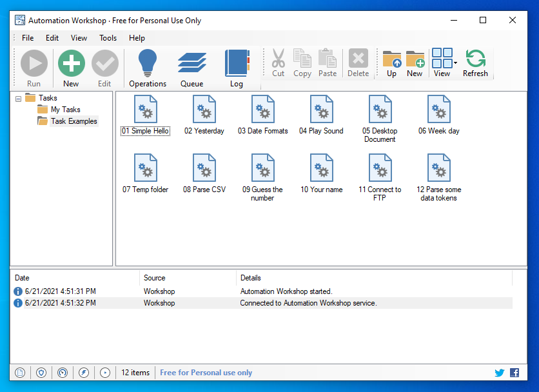Click the 4:51:32 PM log date cell
Screen dimensions: 539x392
[x=61, y=303]
